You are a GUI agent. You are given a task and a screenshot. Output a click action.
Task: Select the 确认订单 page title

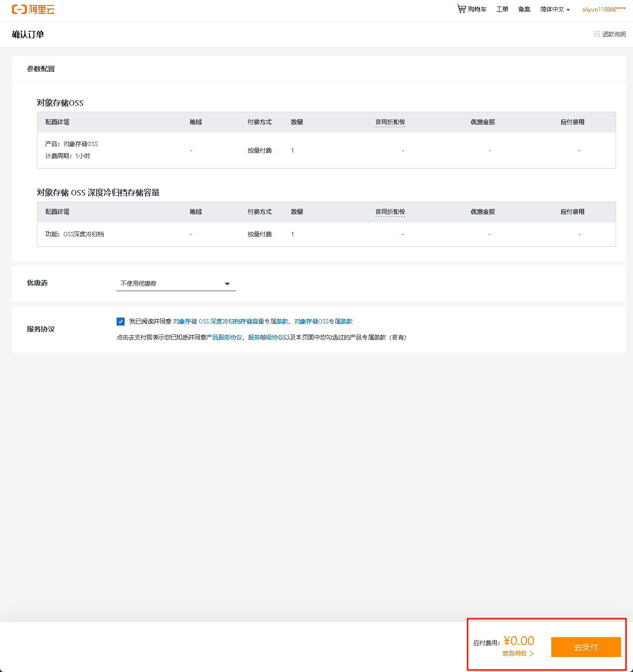click(x=28, y=34)
